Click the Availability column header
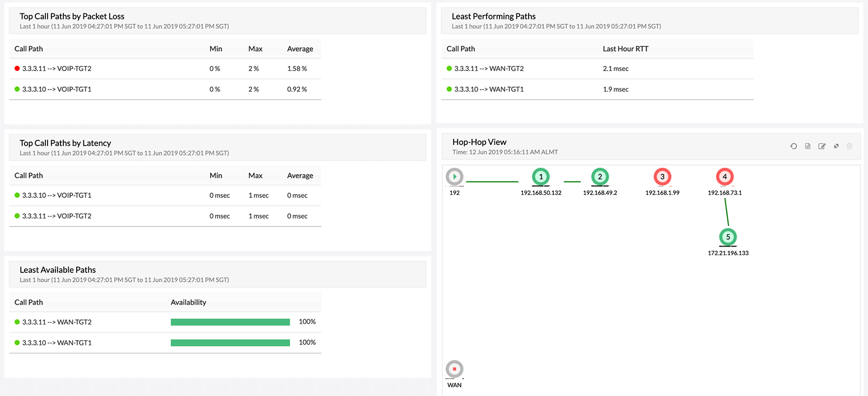The image size is (868, 396). pos(188,303)
